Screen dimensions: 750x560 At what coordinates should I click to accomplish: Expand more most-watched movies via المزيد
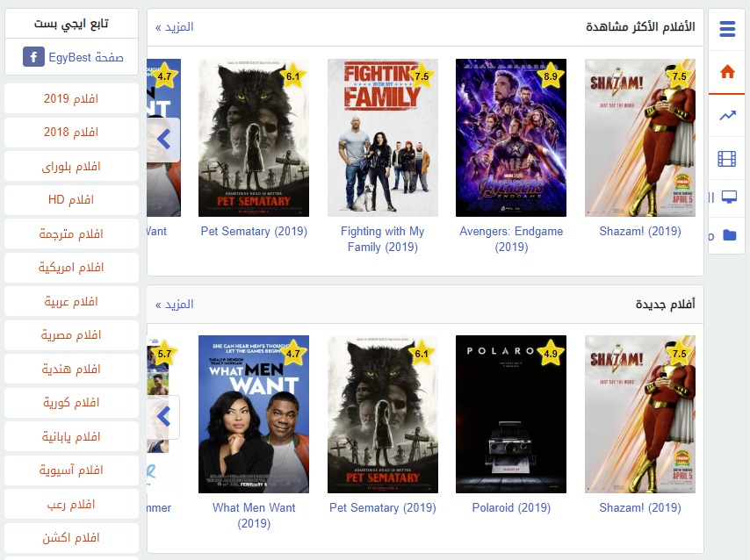175,27
